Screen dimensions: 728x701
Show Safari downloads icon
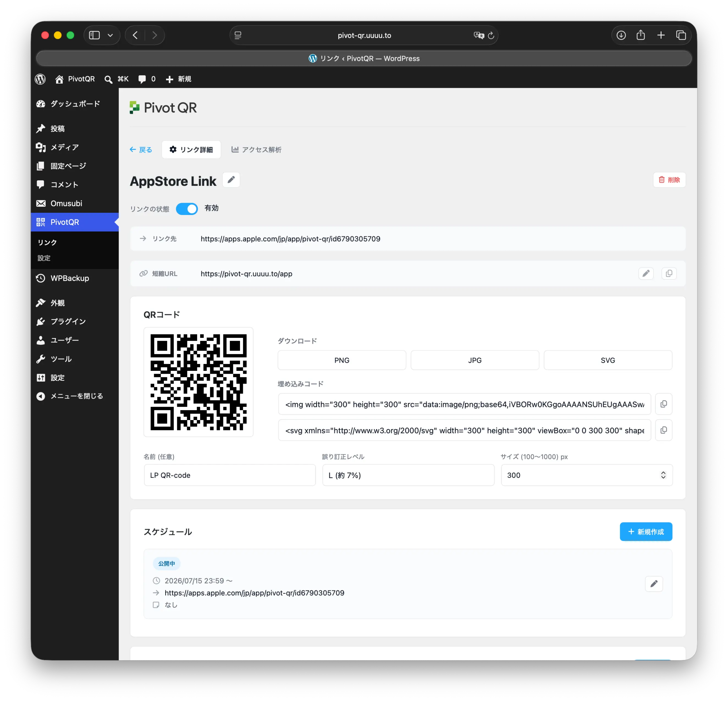point(621,35)
